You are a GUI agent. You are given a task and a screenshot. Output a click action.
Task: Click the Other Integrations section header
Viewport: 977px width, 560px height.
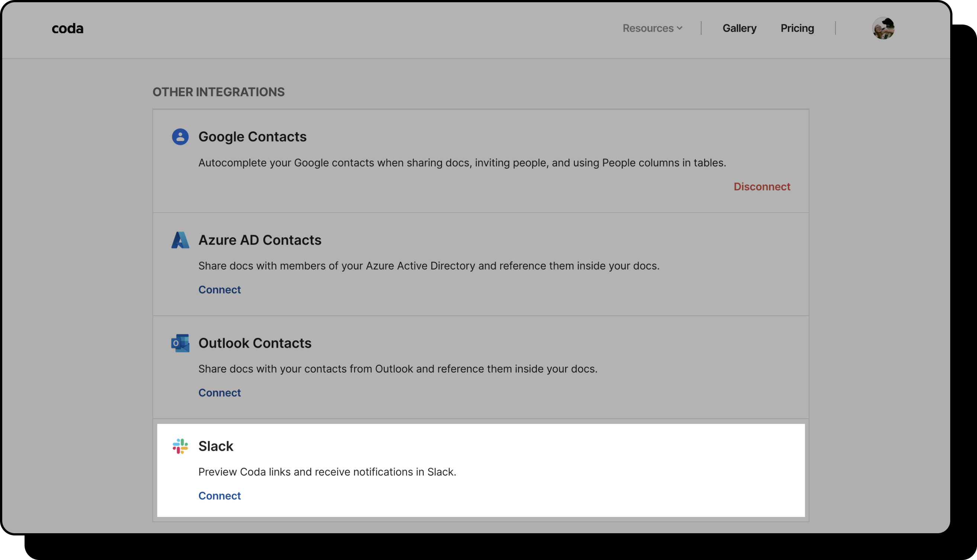(x=218, y=92)
